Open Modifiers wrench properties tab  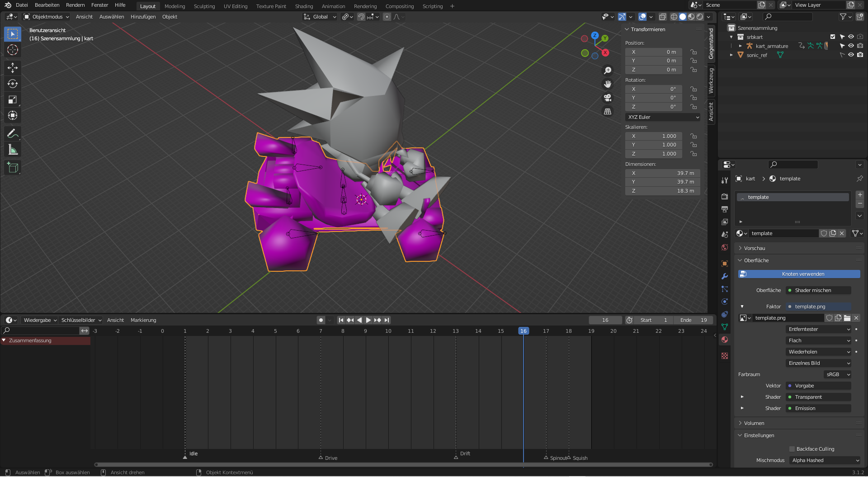(725, 276)
